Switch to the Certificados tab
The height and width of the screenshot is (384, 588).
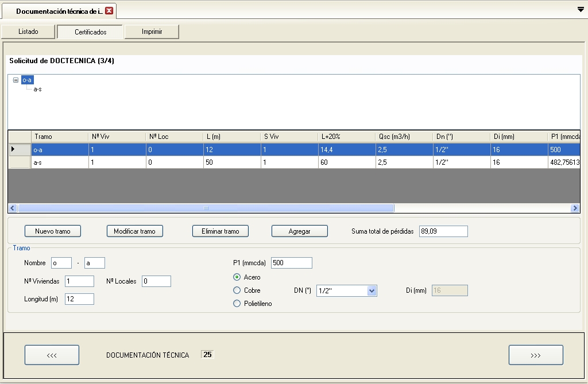90,32
